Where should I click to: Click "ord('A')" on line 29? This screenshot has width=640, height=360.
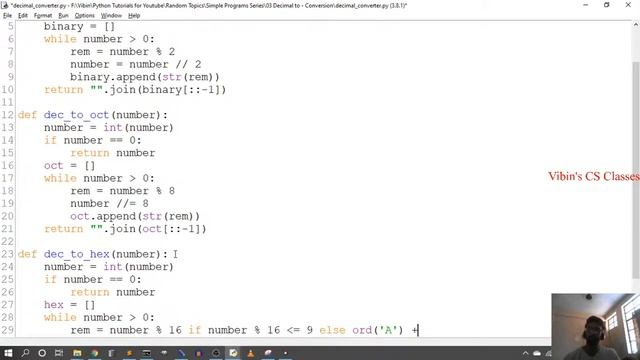pyautogui.click(x=378, y=330)
